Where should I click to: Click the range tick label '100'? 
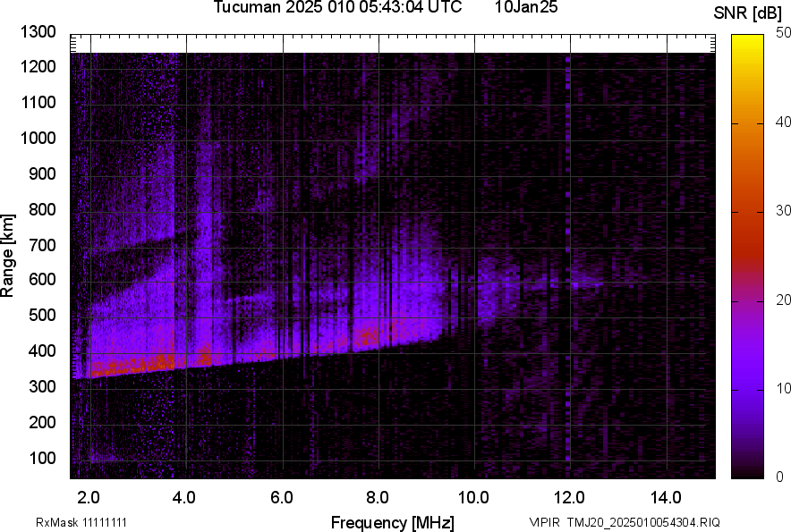42,459
